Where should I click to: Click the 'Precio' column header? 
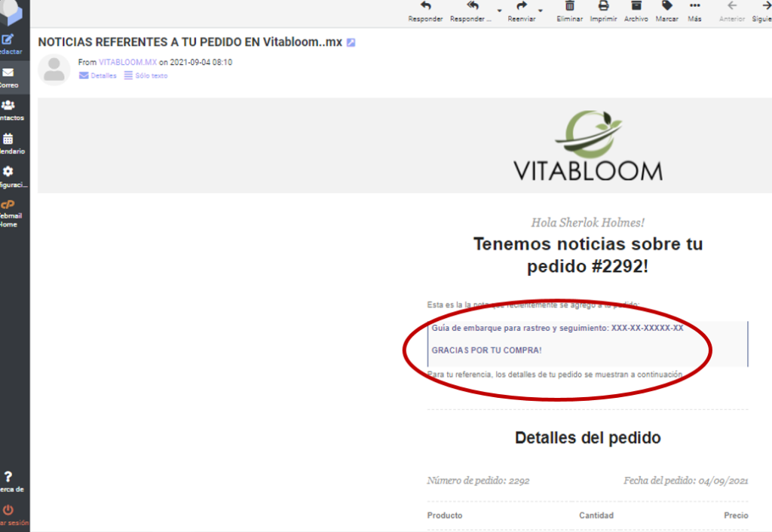736,515
